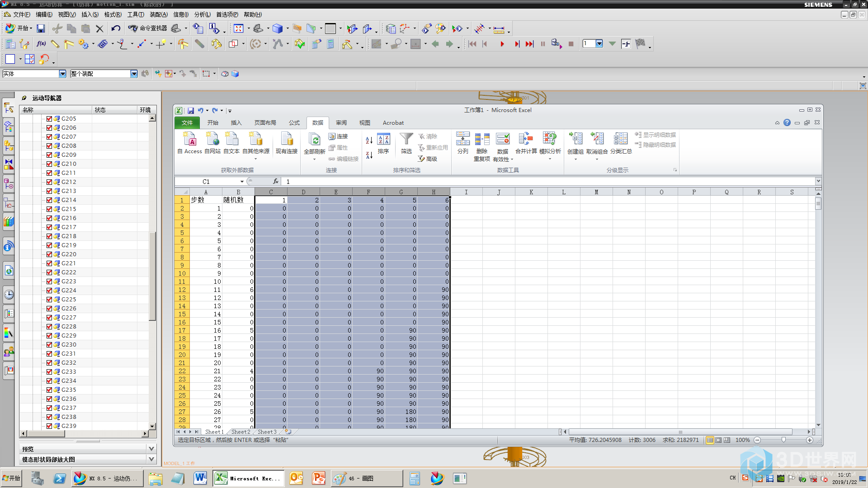Click the f(x) expressions icon
This screenshot has width=868, height=488.
point(41,44)
